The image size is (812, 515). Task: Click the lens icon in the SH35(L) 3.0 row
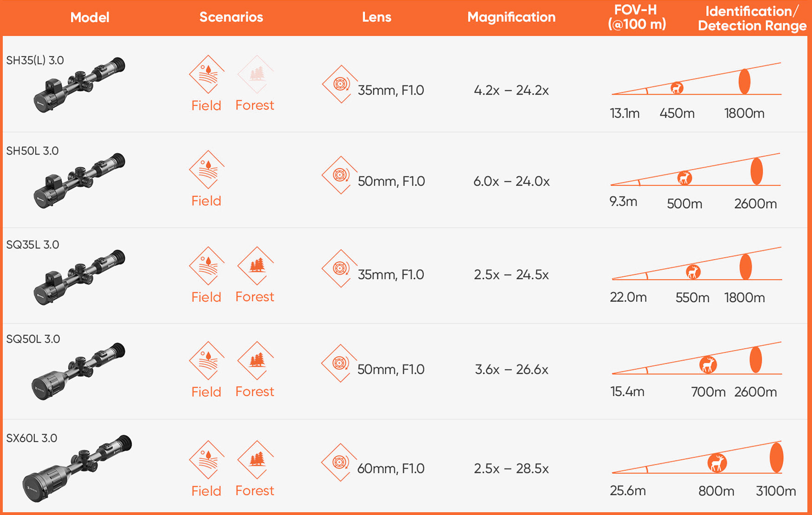coord(340,84)
